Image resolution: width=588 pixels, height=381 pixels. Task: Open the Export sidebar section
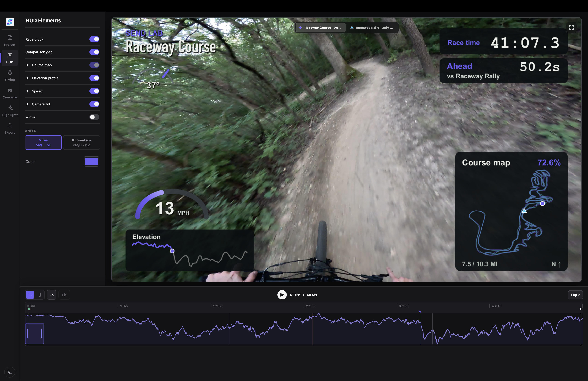(10, 128)
